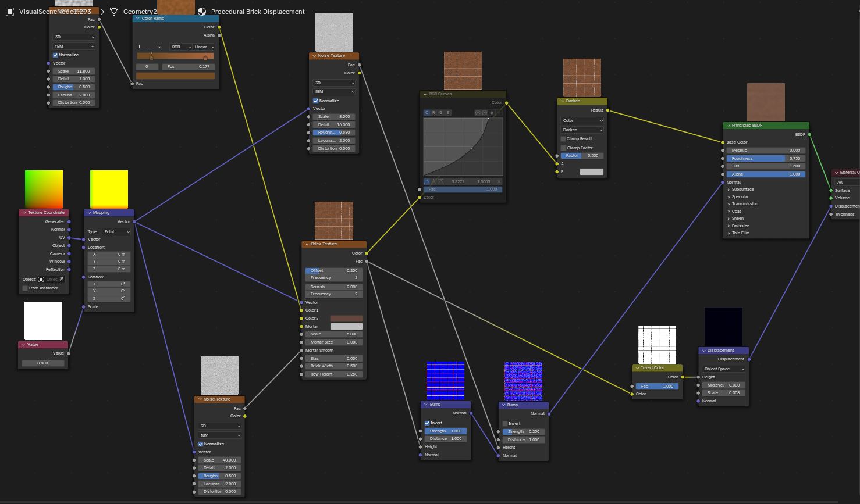860x504 pixels.
Task: Click the Value node 8.880 field
Action: point(42,363)
